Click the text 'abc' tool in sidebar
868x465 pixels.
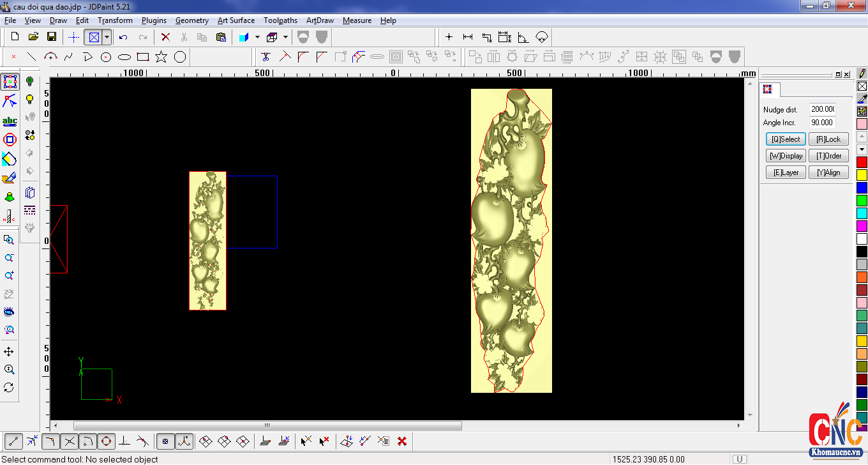tap(10, 121)
